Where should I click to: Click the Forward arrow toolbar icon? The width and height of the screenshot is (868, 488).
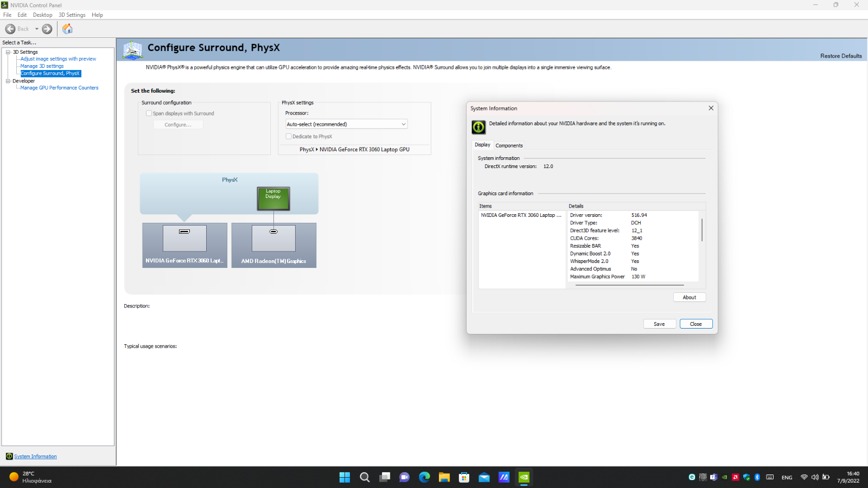[47, 29]
